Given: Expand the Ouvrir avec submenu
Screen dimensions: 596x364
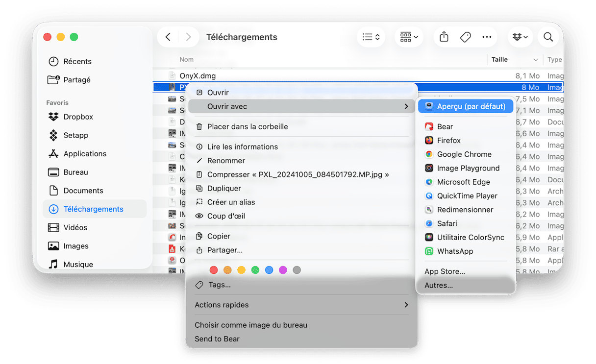Looking at the screenshot, I should point(301,106).
